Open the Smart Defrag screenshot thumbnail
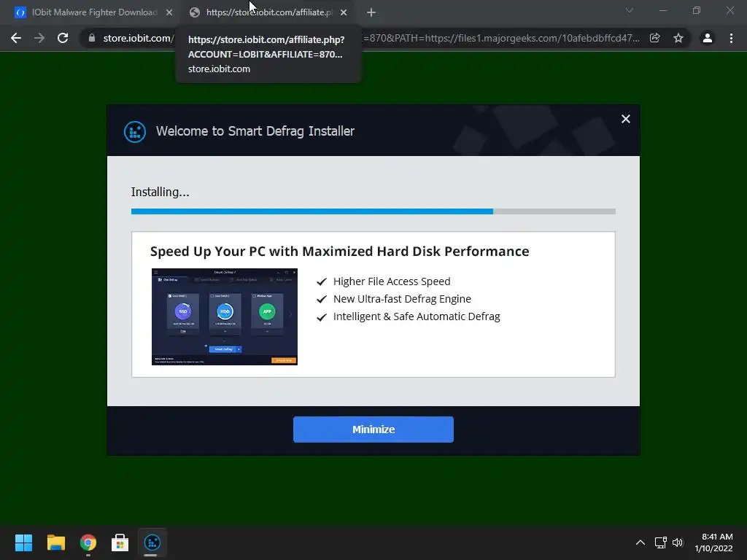 [x=225, y=316]
